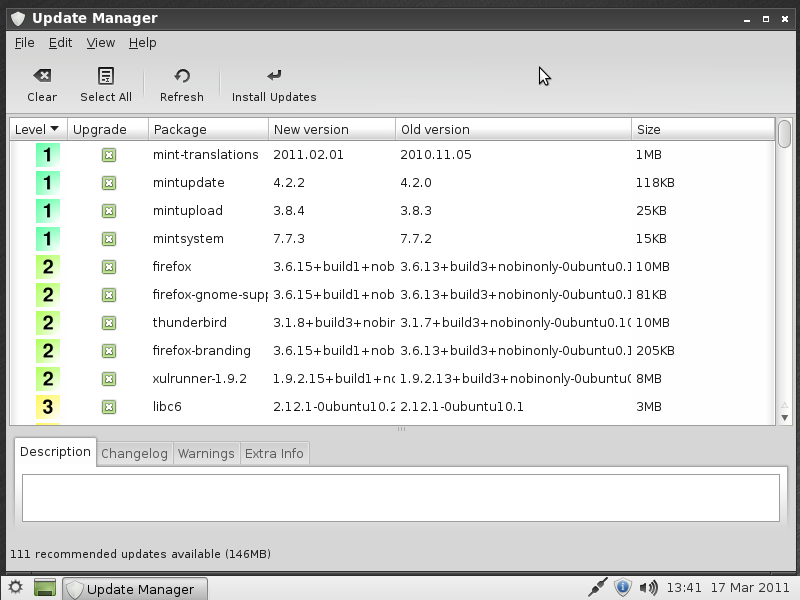Screen dimensions: 800x600
Task: Click the show desktop icon on the panel
Action: pyautogui.click(x=44, y=588)
